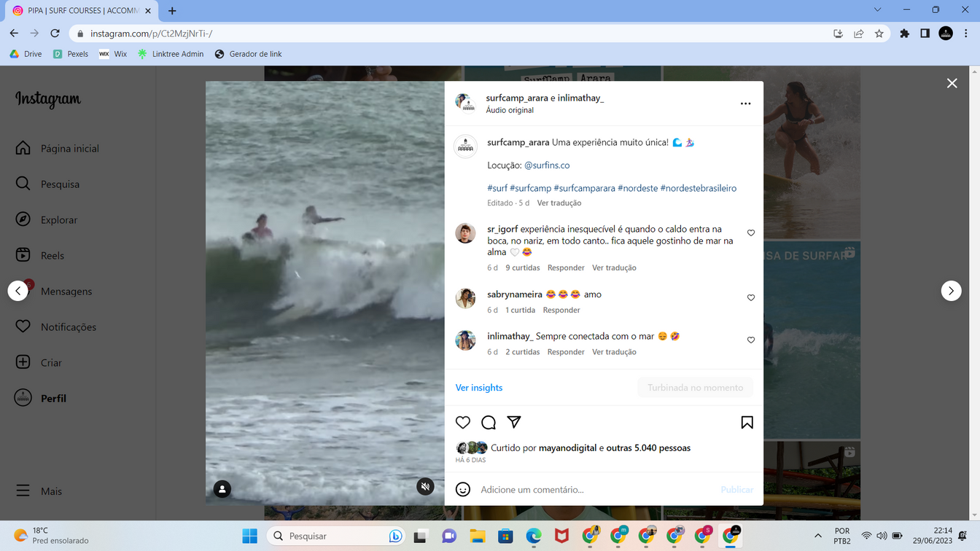980x551 pixels.
Task: Show tagged people on the video
Action: [x=222, y=489]
